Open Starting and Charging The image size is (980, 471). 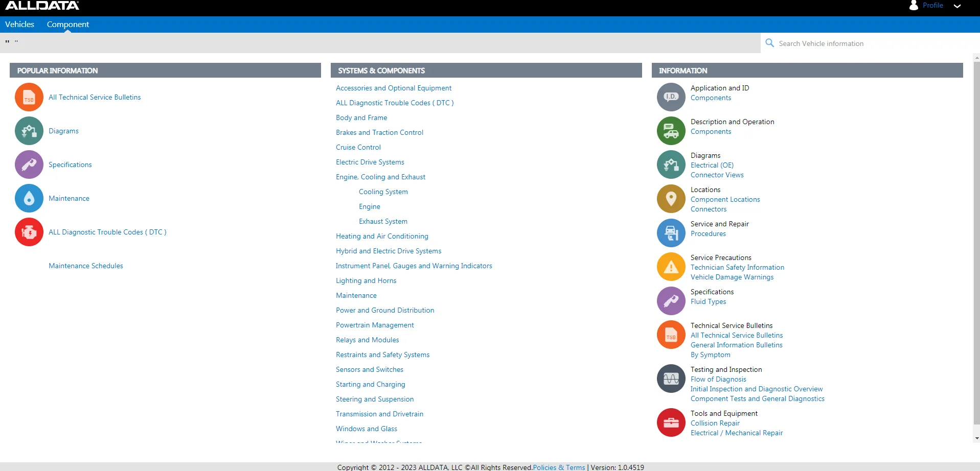click(x=371, y=384)
